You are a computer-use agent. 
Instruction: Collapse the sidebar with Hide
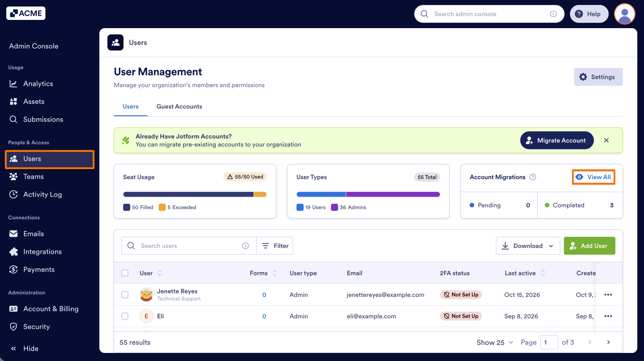[x=25, y=348]
